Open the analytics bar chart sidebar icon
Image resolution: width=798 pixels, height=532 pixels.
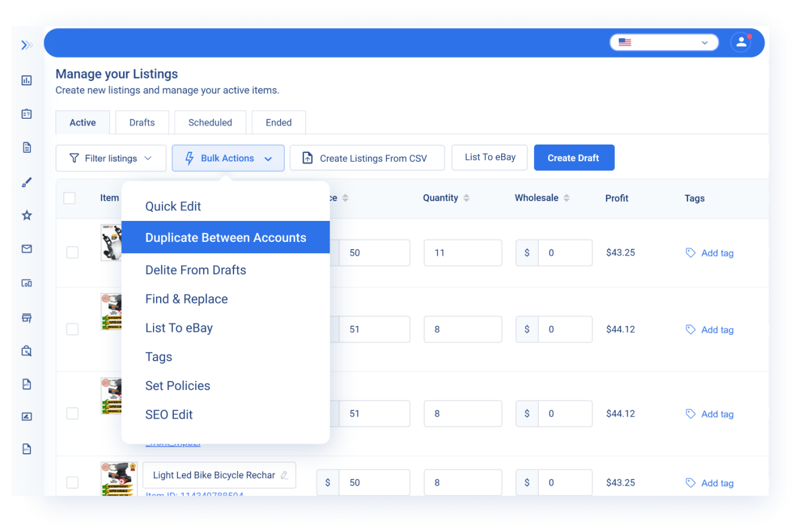tap(26, 80)
